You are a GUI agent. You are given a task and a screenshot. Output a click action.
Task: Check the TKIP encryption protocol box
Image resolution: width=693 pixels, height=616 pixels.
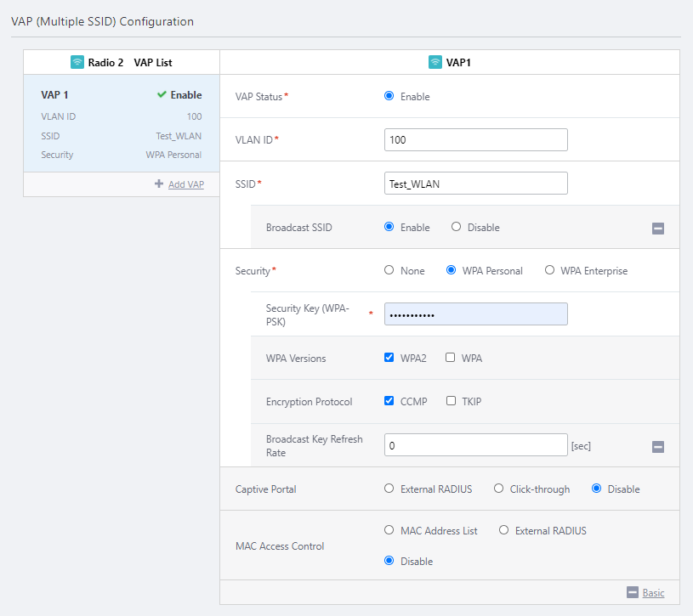pos(451,401)
